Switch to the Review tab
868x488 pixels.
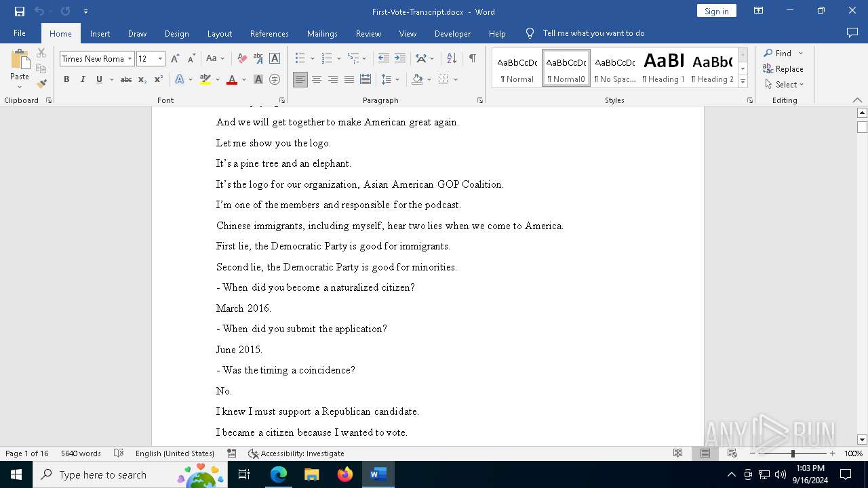coord(368,33)
